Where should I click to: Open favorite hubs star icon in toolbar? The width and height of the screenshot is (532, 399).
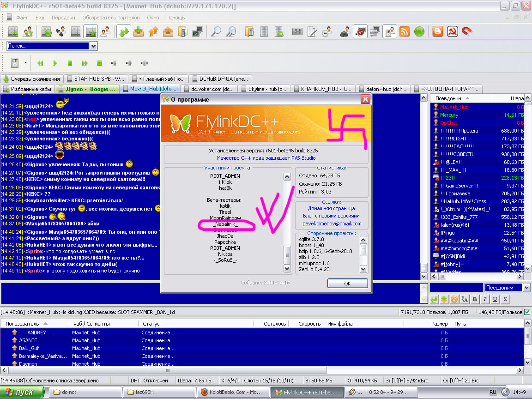[x=91, y=32]
